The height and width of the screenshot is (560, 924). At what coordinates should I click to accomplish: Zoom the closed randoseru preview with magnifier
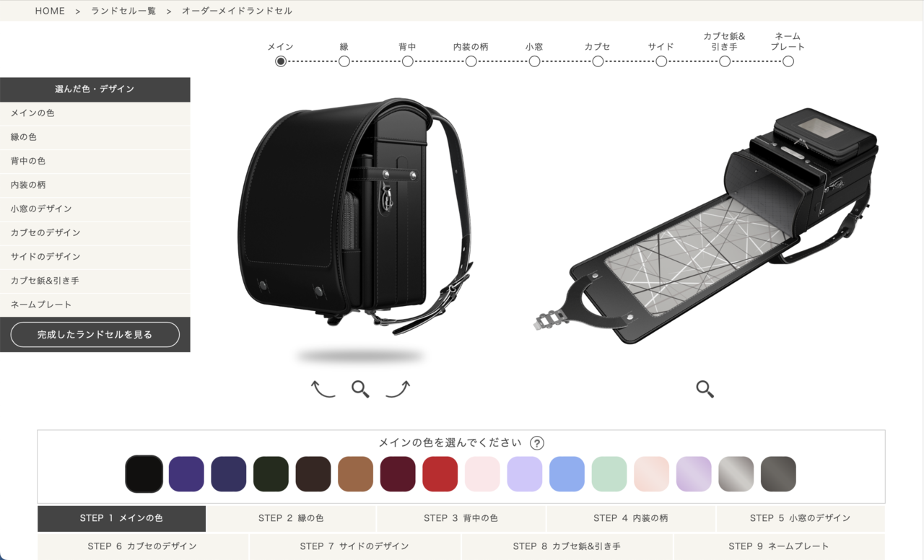point(360,389)
